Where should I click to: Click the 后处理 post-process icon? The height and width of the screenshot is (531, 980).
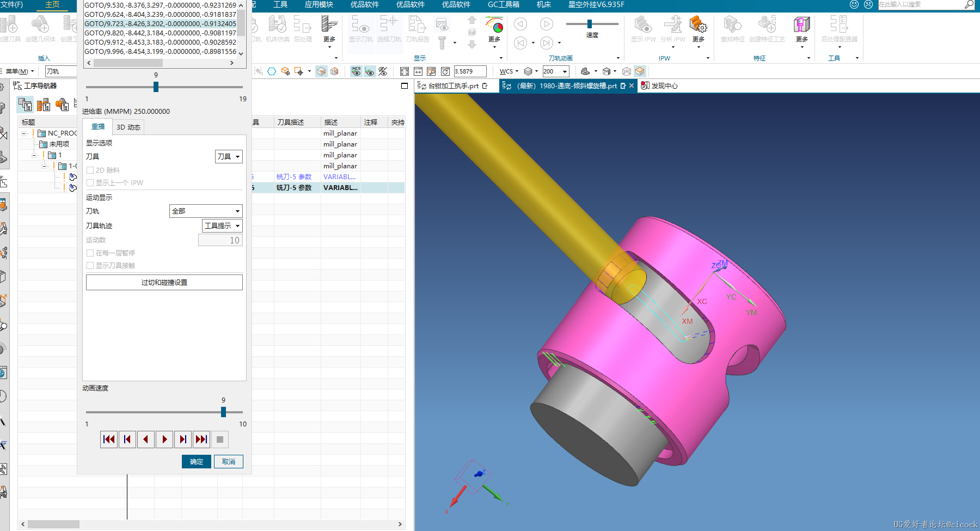(303, 29)
